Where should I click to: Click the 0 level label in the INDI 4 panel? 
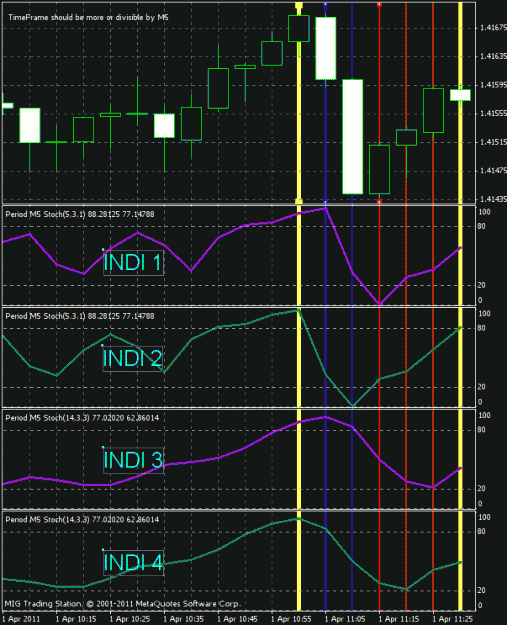point(480,605)
